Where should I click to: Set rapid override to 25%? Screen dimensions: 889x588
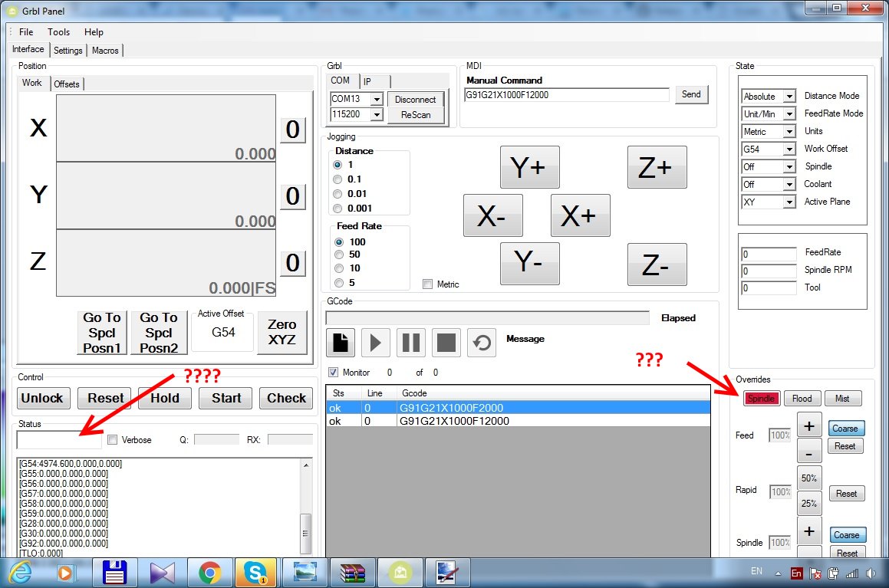click(x=809, y=503)
